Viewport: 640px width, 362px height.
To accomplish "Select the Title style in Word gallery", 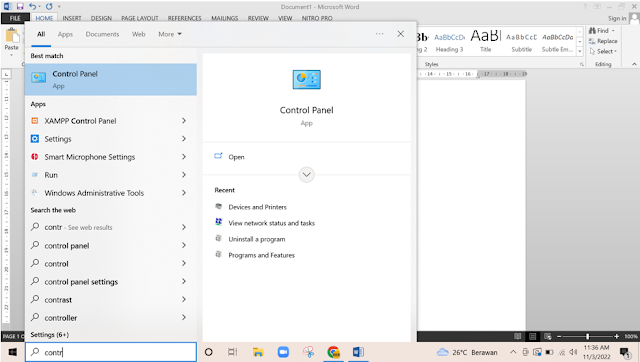I will coord(485,41).
